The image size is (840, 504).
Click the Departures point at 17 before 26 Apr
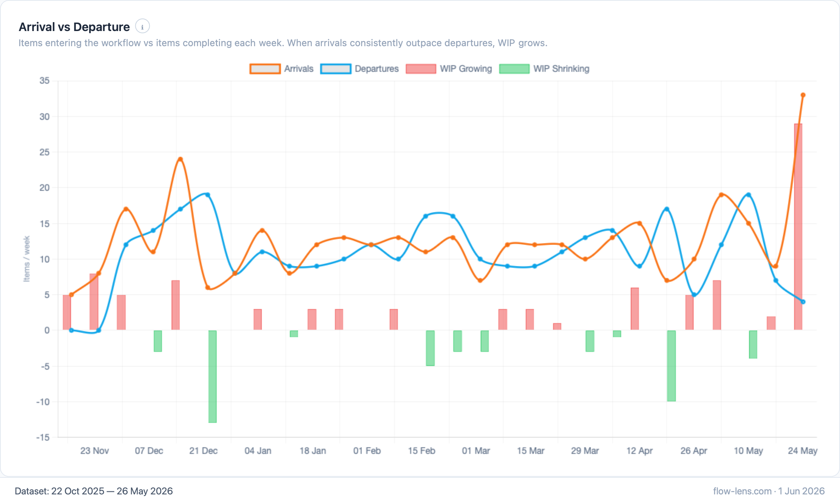pos(667,209)
